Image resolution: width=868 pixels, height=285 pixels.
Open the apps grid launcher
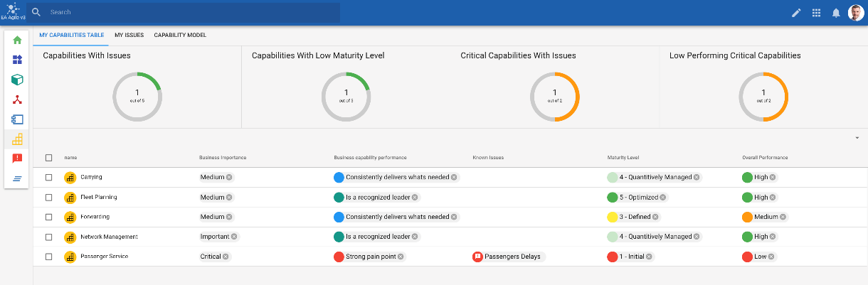pos(816,13)
